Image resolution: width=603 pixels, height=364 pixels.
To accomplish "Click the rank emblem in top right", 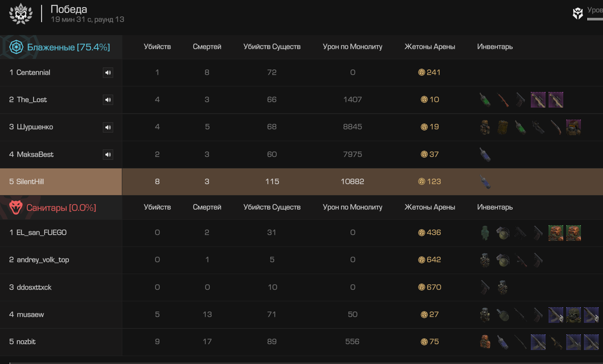I will (x=578, y=13).
